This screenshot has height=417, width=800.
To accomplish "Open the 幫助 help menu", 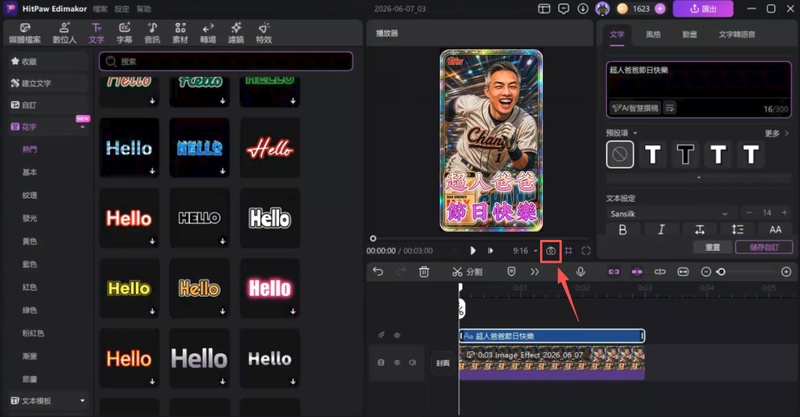I will tap(144, 9).
